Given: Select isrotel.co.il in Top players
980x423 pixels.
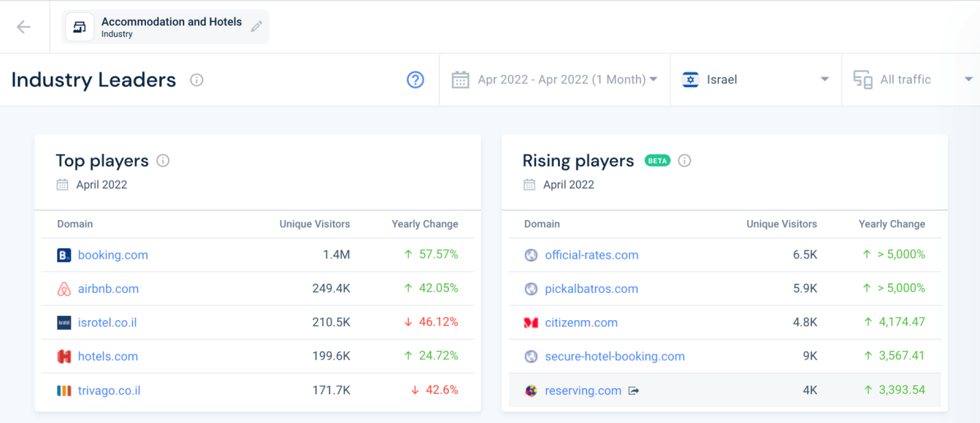Looking at the screenshot, I should coord(107,322).
